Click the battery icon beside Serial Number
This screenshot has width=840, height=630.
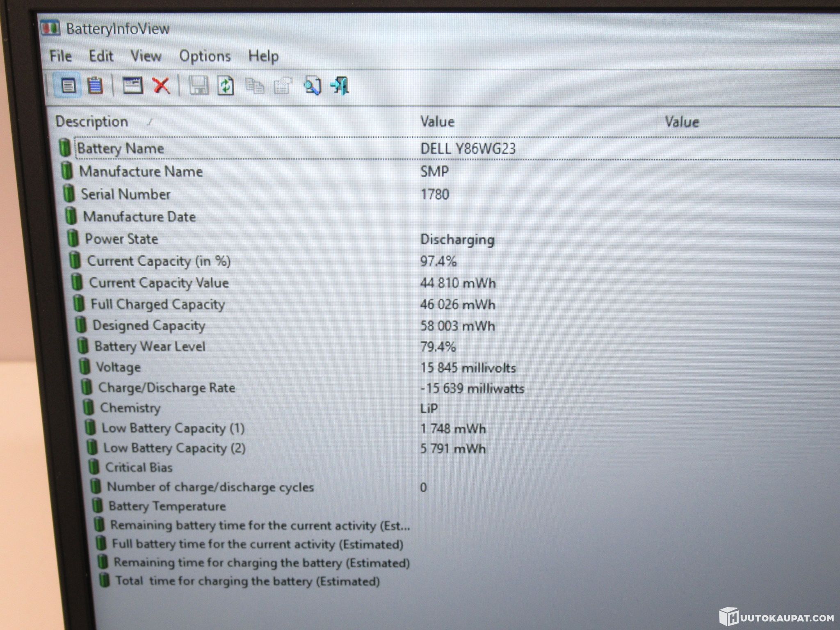69,193
